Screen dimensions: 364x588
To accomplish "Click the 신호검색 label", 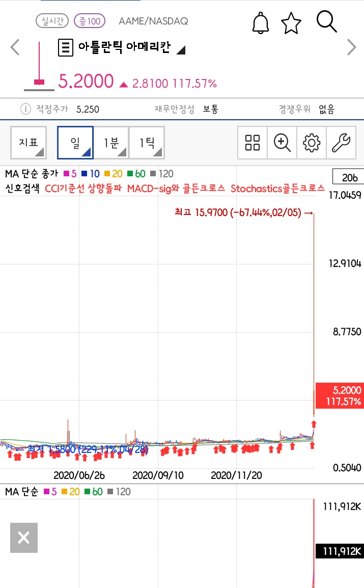I will click(22, 188).
